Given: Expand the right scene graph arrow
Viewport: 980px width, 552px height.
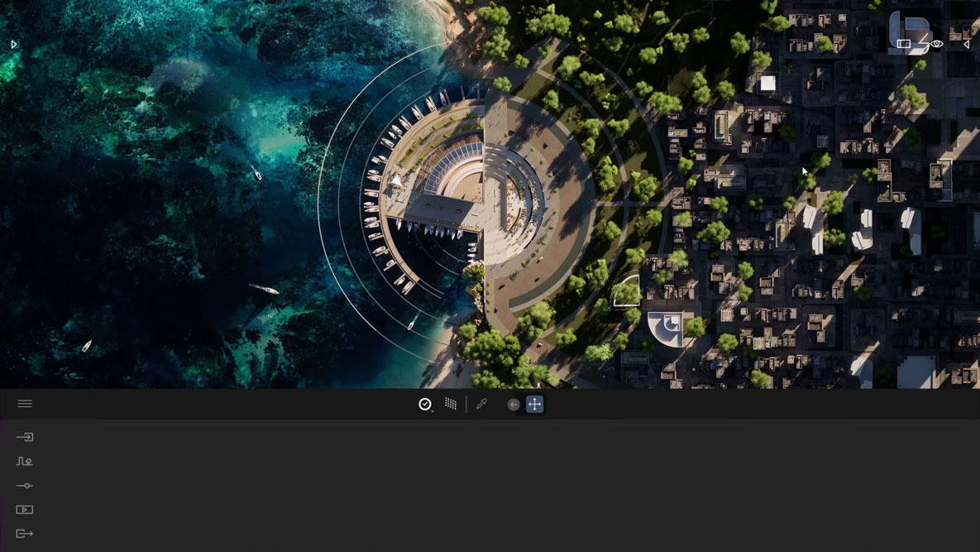Looking at the screenshot, I should pyautogui.click(x=966, y=45).
